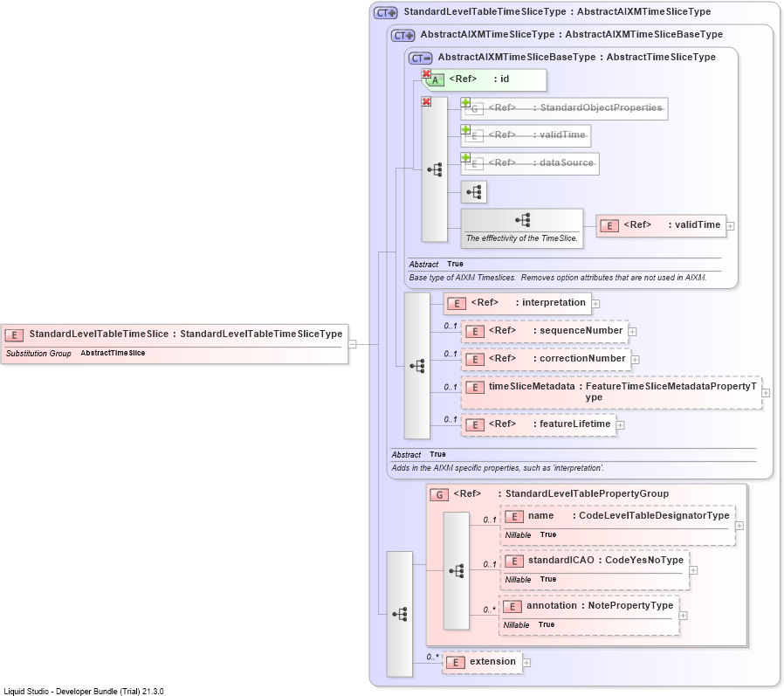
Task: Expand the featureLifetime element
Action: point(620,425)
